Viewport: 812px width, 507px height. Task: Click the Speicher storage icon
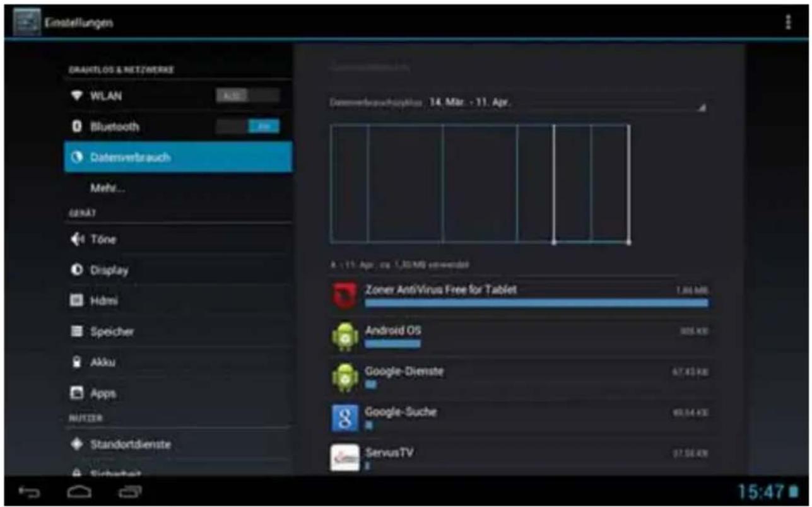click(77, 332)
